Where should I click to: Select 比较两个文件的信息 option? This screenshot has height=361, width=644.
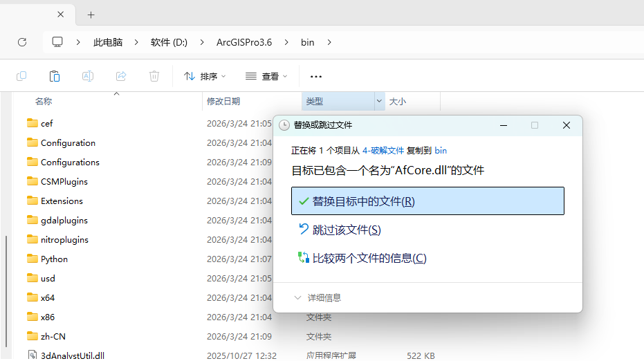click(x=369, y=258)
